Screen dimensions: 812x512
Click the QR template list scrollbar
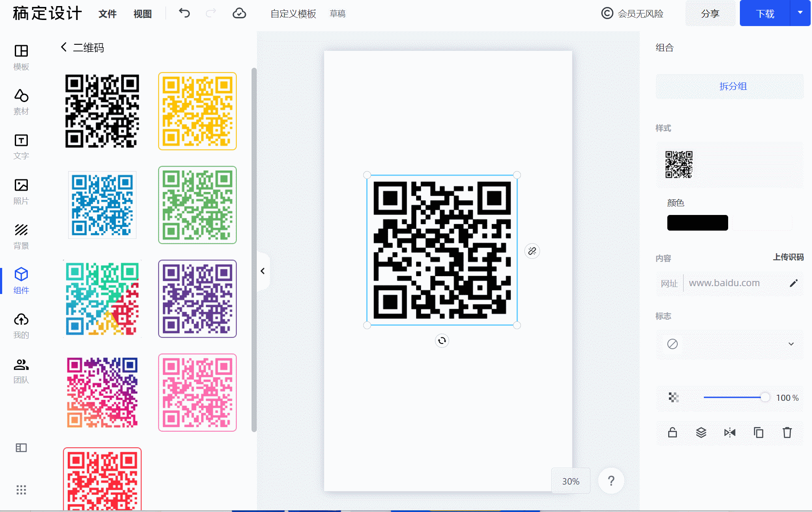click(x=254, y=250)
